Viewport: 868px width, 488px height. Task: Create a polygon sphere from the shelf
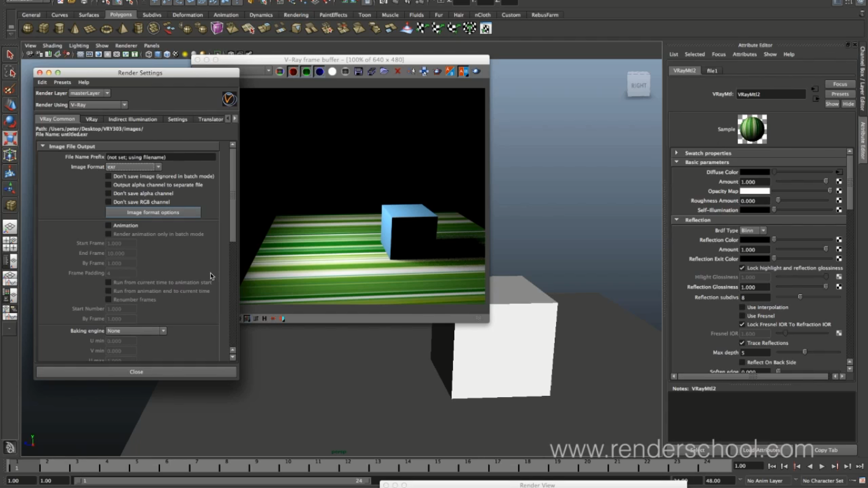tap(27, 29)
